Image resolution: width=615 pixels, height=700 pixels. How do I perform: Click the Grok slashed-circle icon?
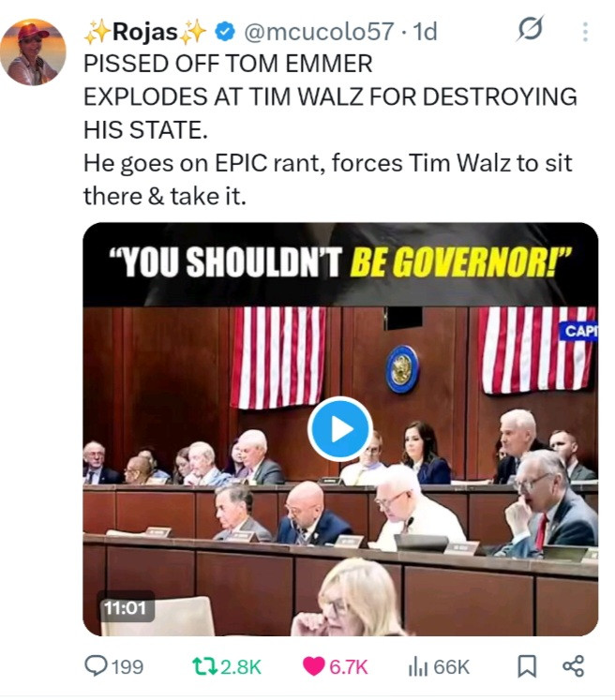[x=530, y=28]
